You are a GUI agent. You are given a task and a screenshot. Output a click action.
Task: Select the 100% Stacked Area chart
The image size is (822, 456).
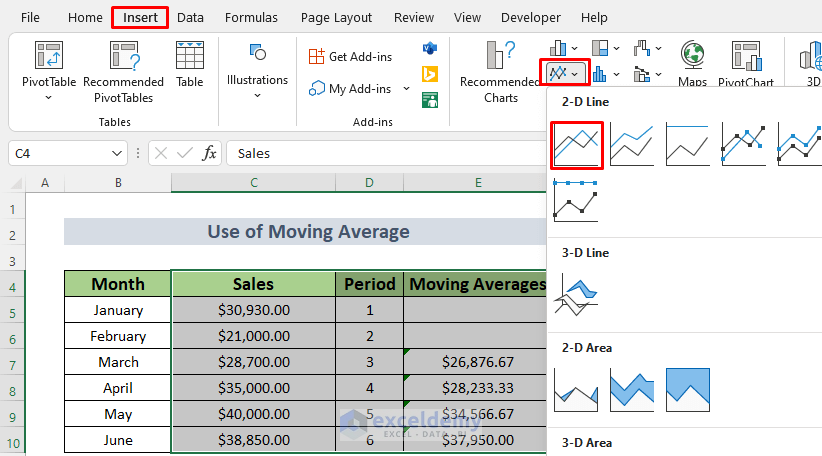(x=687, y=389)
